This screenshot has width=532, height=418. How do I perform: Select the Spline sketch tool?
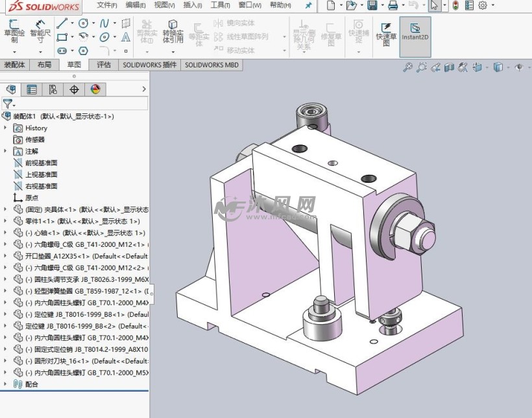click(x=104, y=23)
